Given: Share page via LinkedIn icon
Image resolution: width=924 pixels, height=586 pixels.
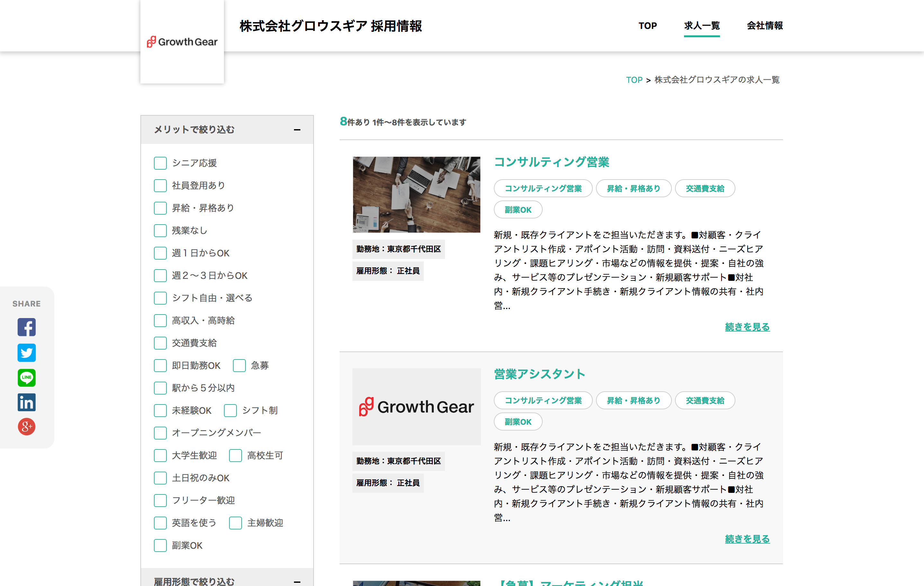Looking at the screenshot, I should coord(26,402).
